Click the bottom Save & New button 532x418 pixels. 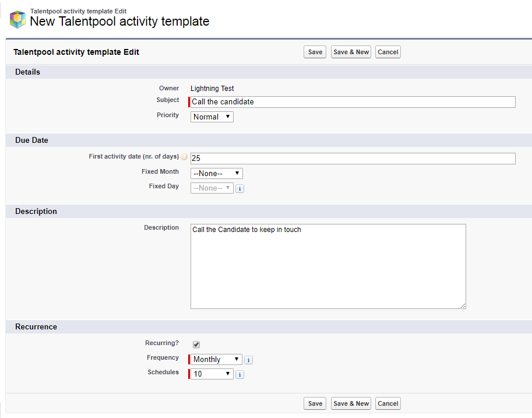(351, 403)
